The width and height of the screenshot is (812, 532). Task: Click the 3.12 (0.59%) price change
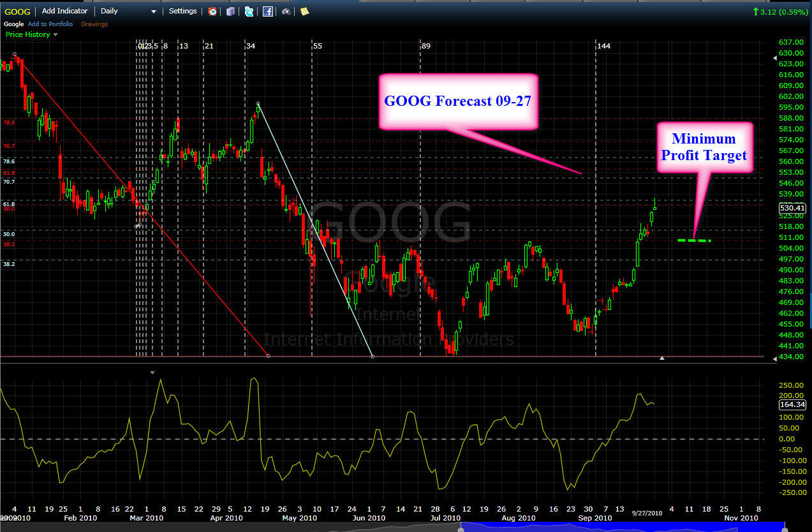point(784,11)
